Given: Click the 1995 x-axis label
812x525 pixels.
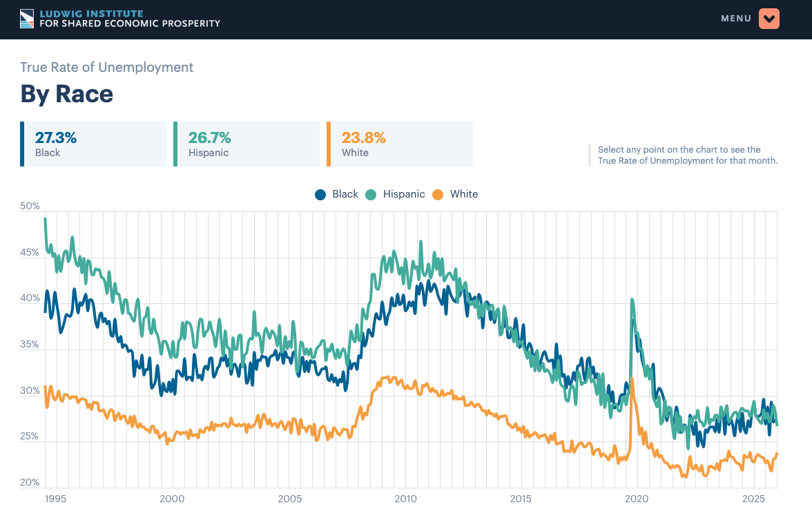Looking at the screenshot, I should 55,499.
